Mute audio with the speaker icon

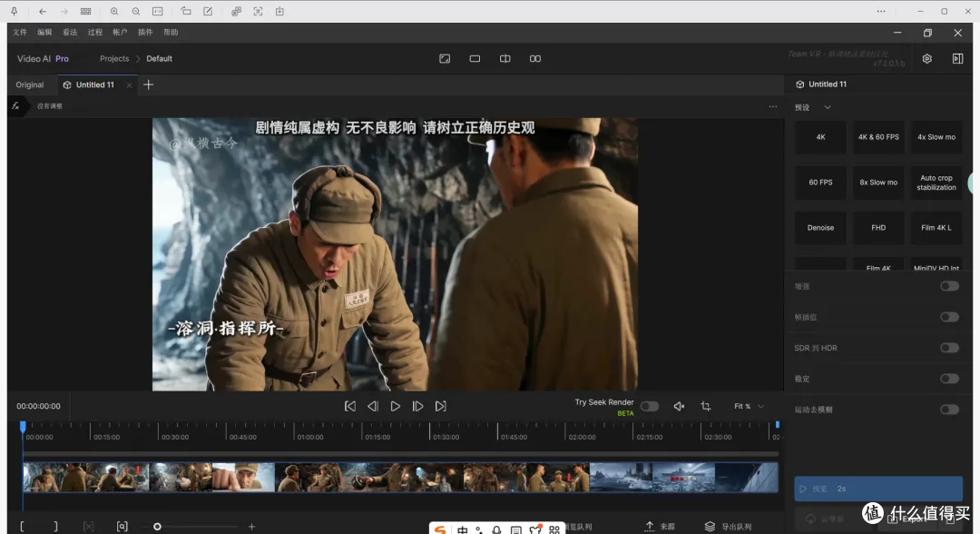coord(679,407)
